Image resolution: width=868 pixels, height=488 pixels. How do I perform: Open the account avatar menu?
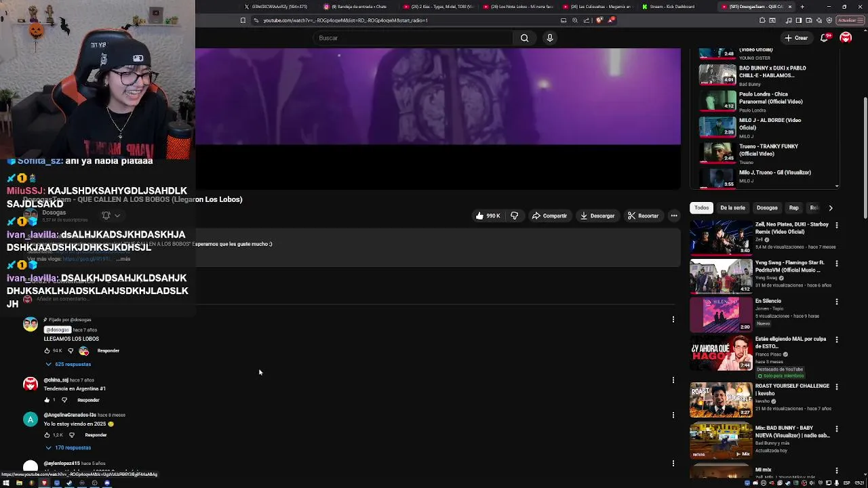[846, 38]
